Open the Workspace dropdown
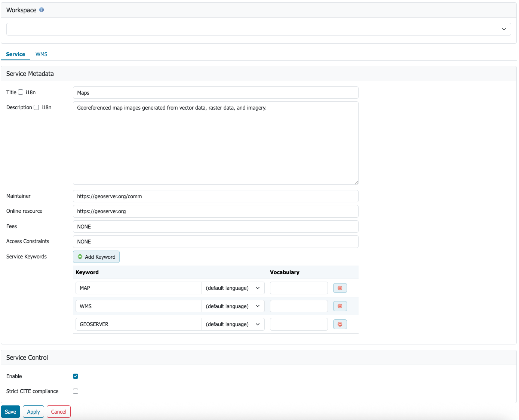Image resolution: width=519 pixels, height=420 pixels. tap(259, 29)
